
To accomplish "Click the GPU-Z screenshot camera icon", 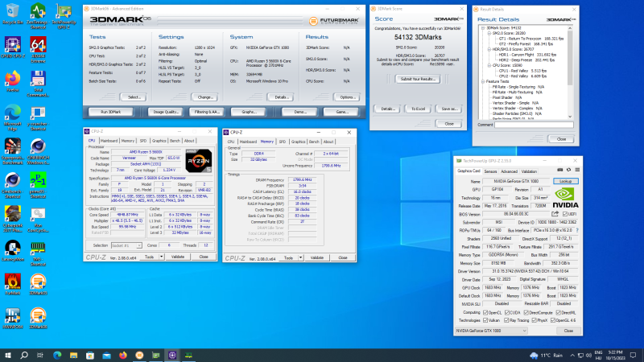I will click(x=559, y=170).
